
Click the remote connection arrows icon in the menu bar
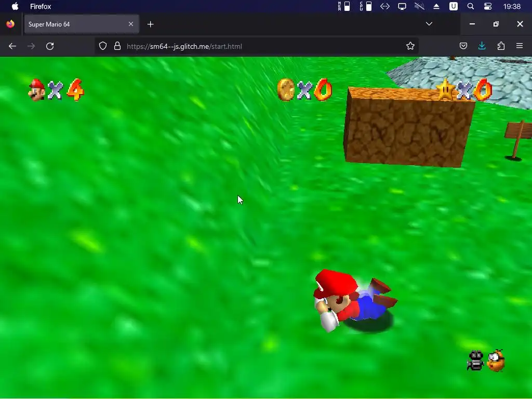coord(385,6)
